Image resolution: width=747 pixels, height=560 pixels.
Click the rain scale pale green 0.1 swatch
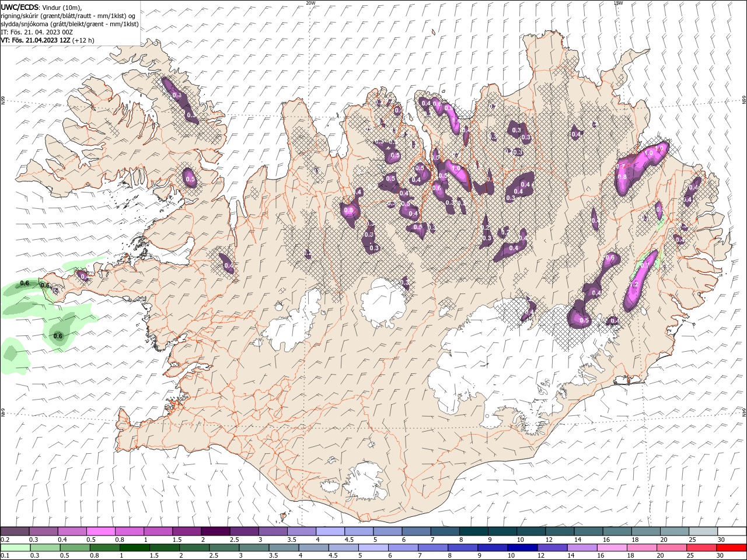point(16,548)
